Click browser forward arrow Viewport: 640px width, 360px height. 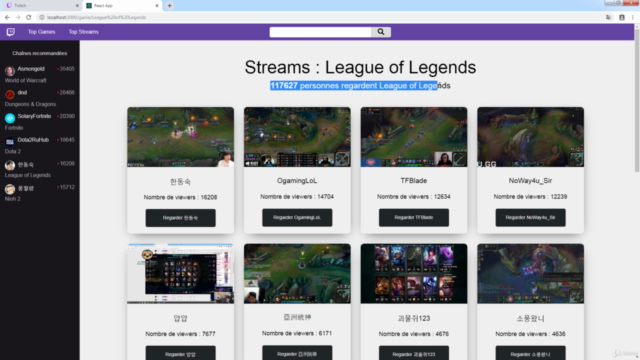coord(18,17)
